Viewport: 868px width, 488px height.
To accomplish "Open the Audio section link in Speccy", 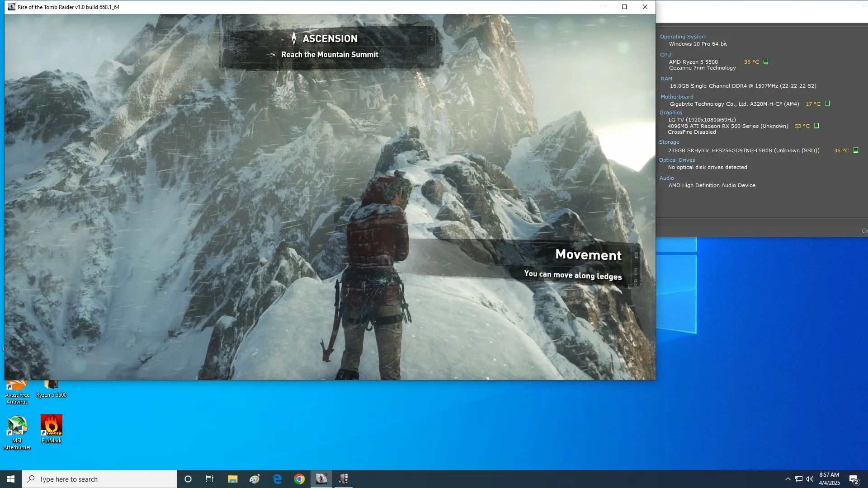I will pyautogui.click(x=666, y=178).
